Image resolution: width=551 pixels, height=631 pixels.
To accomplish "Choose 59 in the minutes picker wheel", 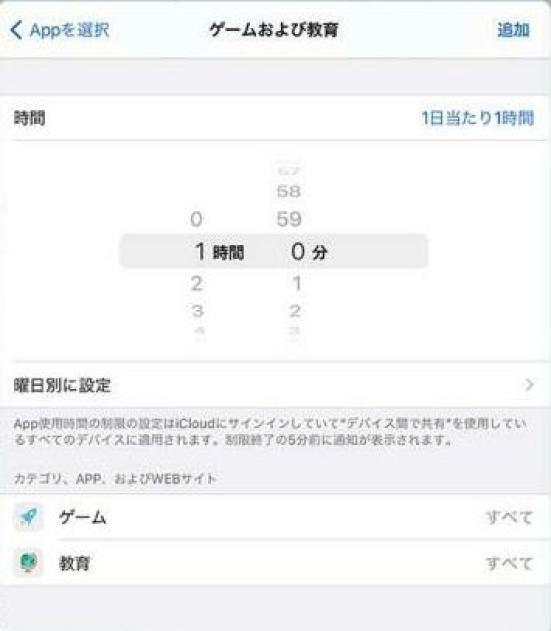I will point(289,219).
